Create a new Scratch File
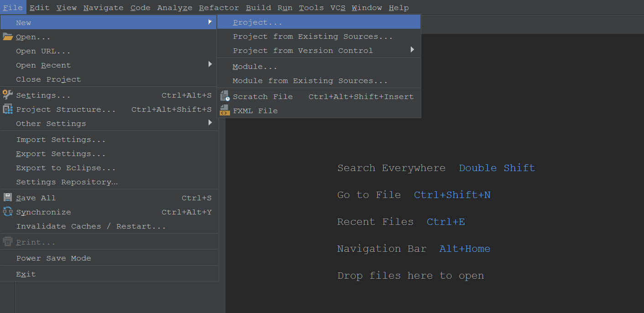Viewport: 644px width, 313px height. tap(319, 96)
